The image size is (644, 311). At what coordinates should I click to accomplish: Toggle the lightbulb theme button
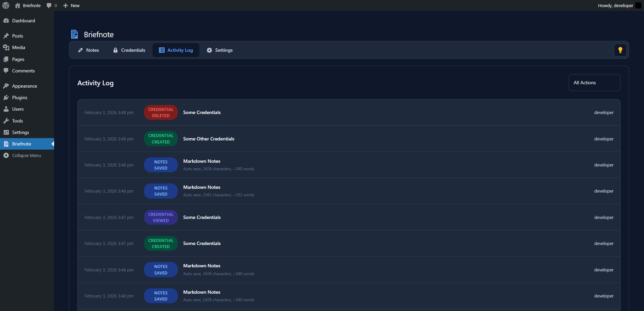coord(620,50)
